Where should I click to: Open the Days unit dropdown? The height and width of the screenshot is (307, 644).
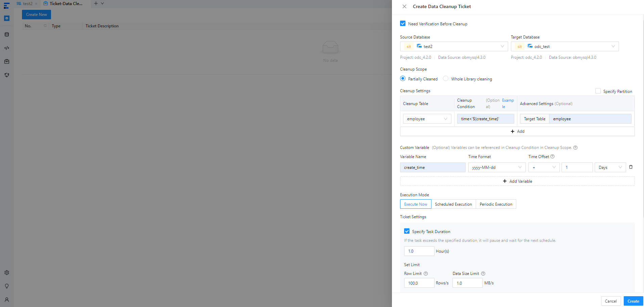pyautogui.click(x=610, y=168)
